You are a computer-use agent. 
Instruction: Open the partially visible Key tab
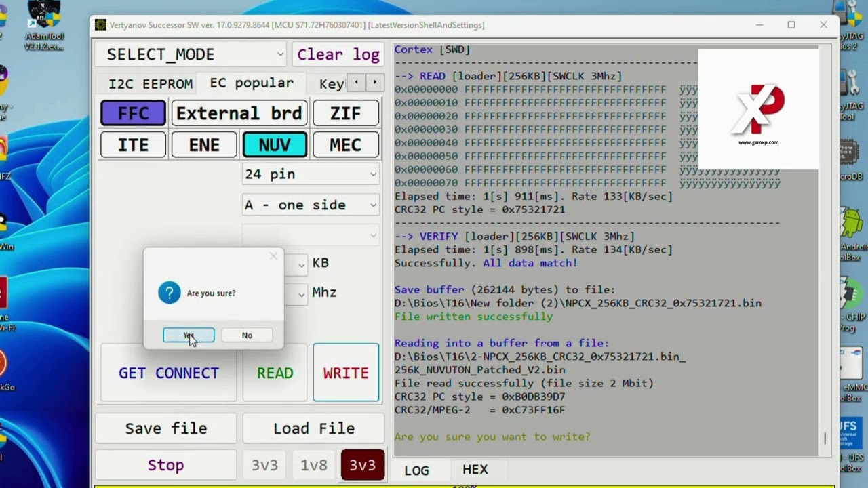pos(332,84)
